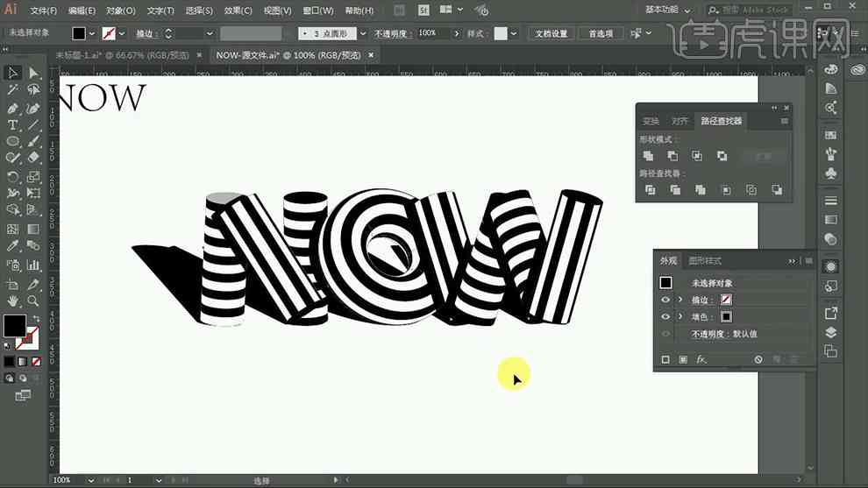868x488 pixels.
Task: Click stroke swatch in Appearance panel
Action: pos(726,300)
